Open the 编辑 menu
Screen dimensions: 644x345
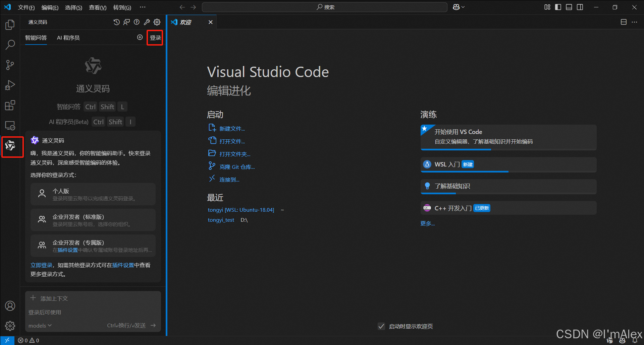(x=50, y=7)
